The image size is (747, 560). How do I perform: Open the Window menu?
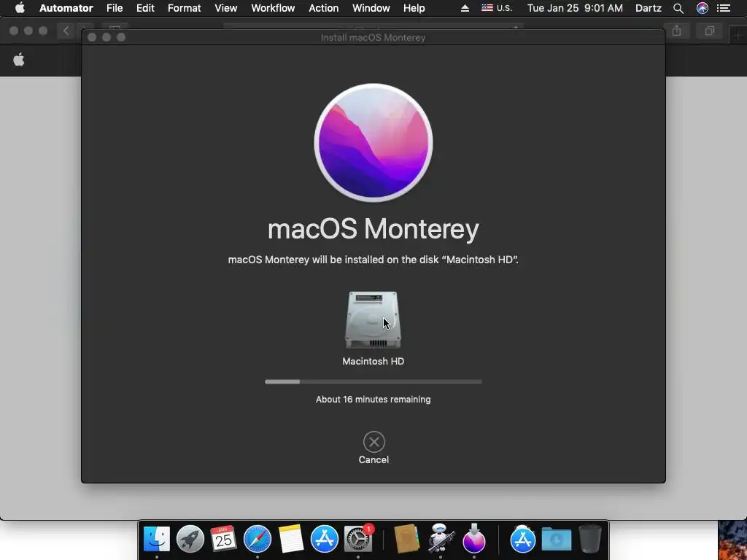point(371,8)
